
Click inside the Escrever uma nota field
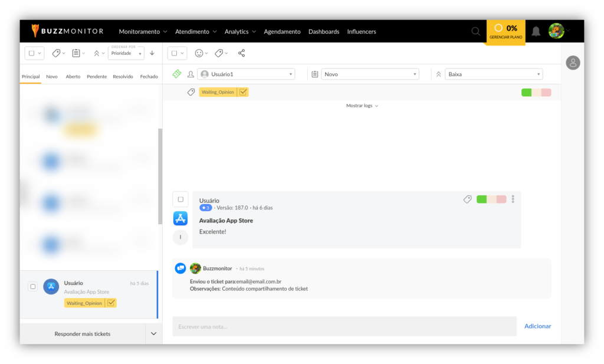click(344, 326)
